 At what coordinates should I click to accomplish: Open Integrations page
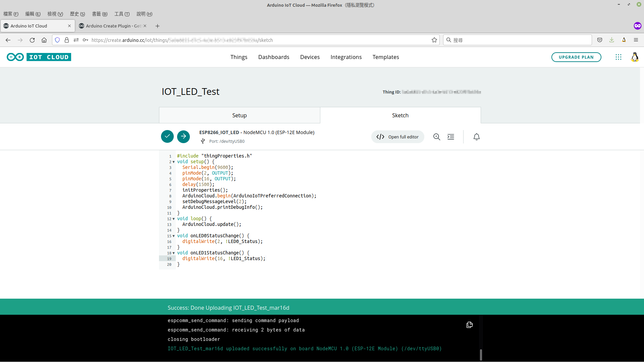pos(346,57)
